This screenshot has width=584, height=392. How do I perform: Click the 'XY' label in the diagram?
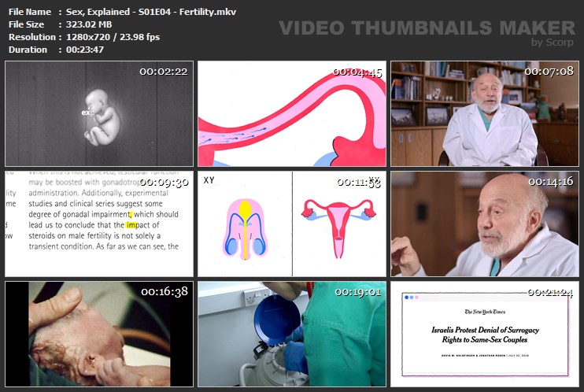(209, 180)
